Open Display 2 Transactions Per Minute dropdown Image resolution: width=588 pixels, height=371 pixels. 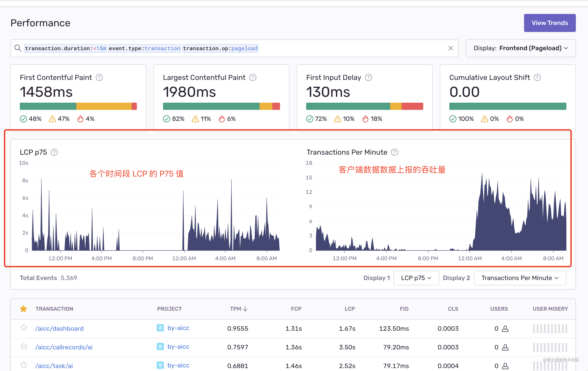pos(520,278)
